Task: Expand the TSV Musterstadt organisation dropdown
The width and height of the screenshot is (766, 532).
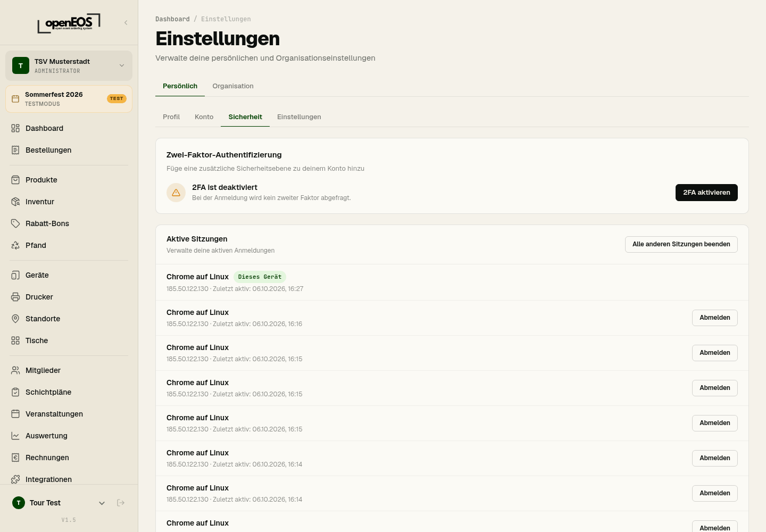Action: [69, 65]
